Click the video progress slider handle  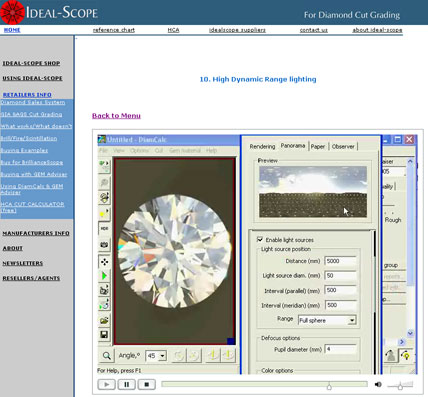pos(329,386)
